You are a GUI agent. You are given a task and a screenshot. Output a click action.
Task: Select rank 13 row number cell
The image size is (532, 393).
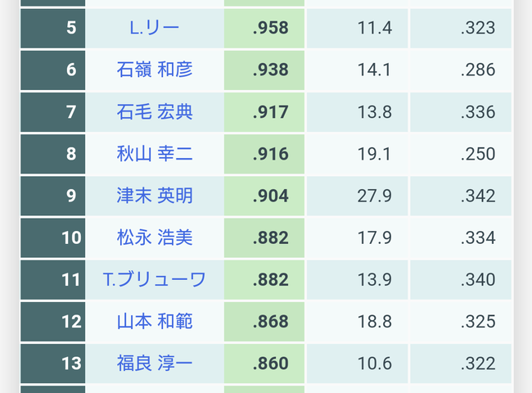click(x=71, y=364)
